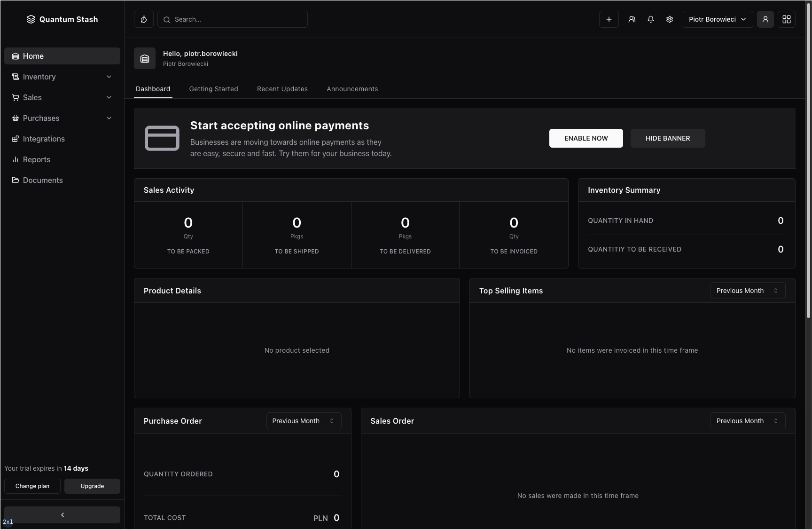Open Documents in sidebar

(x=62, y=180)
